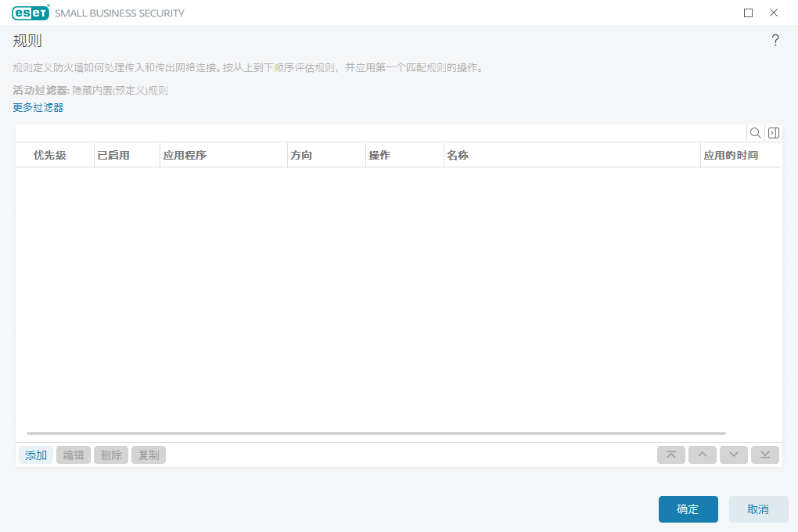Expand the collapsed side panel icon
The width and height of the screenshot is (798, 532).
774,133
